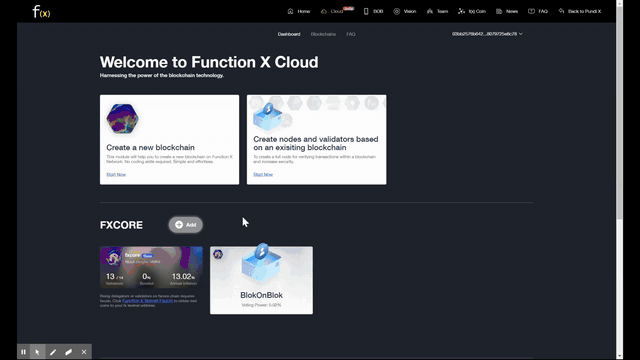Click the Add button next to FXCORE
The height and width of the screenshot is (360, 640).
[186, 225]
